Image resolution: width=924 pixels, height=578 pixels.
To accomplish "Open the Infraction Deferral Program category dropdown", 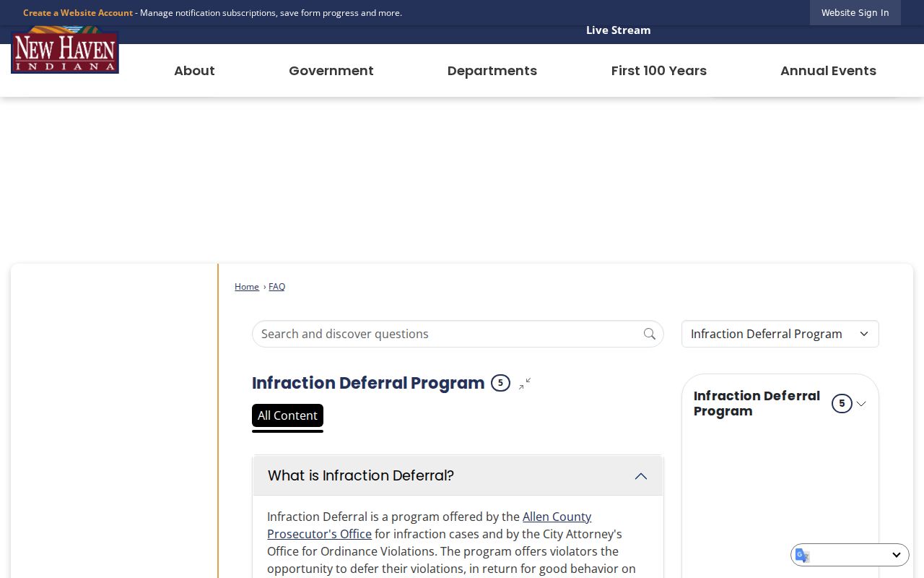I will click(x=780, y=334).
